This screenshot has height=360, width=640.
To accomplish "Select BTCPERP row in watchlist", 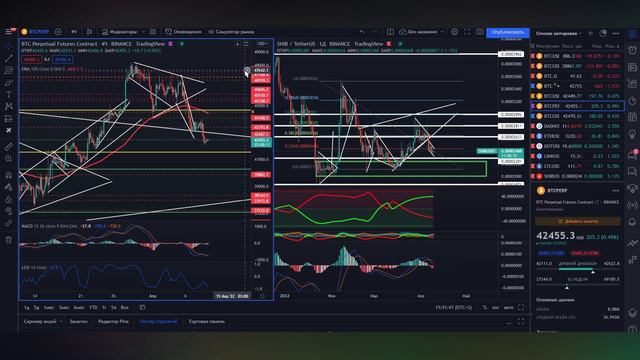I will pos(577,106).
